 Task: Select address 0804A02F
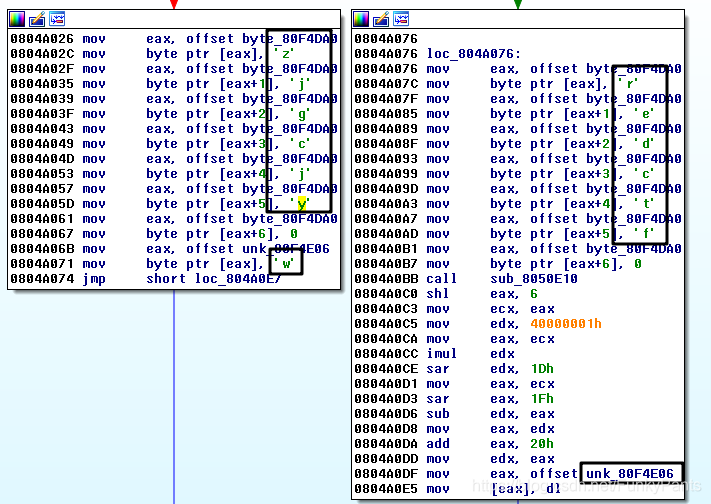tap(42, 69)
